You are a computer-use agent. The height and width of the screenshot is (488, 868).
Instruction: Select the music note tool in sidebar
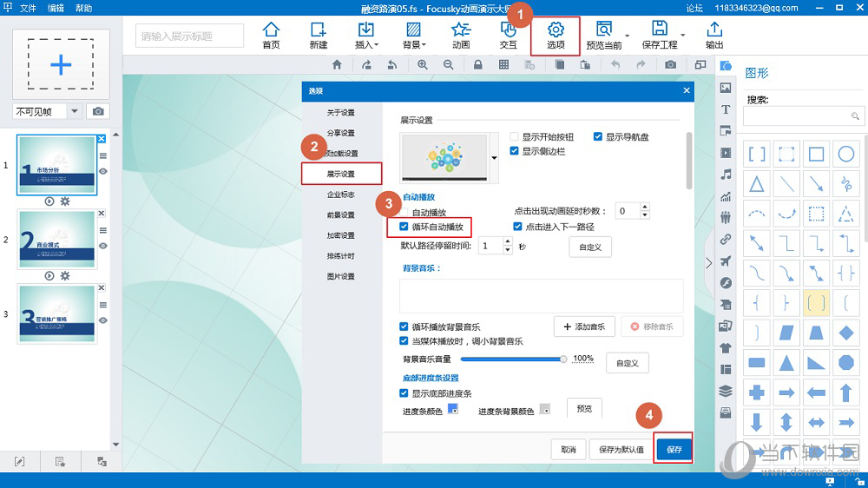[x=726, y=175]
